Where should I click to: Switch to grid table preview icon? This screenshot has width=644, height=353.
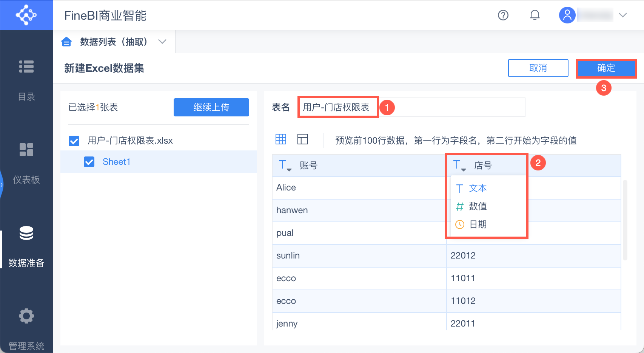(280, 139)
